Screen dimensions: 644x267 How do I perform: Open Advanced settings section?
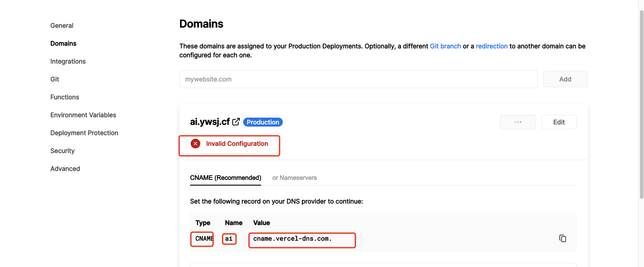point(65,169)
